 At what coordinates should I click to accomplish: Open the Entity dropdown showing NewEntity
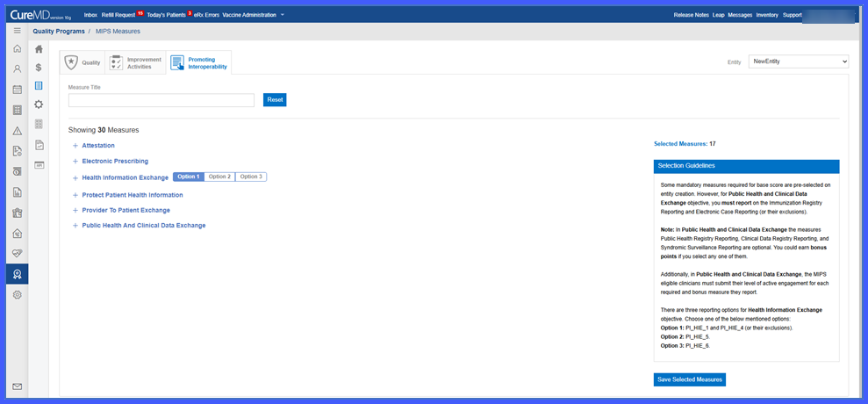799,61
